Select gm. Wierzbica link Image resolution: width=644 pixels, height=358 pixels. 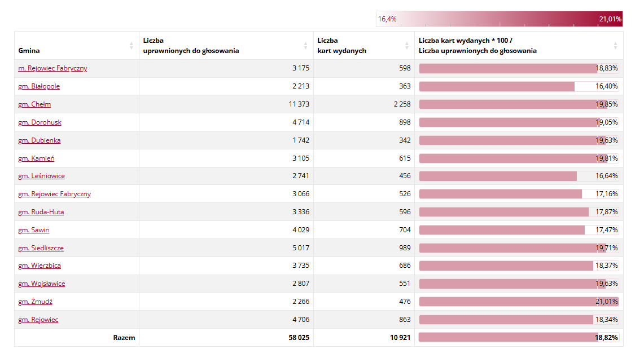(40, 266)
